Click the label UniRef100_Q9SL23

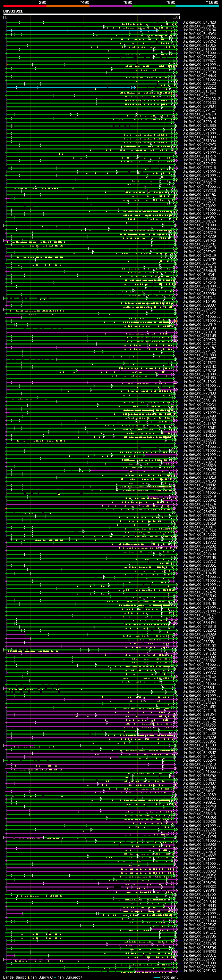(199, 84)
